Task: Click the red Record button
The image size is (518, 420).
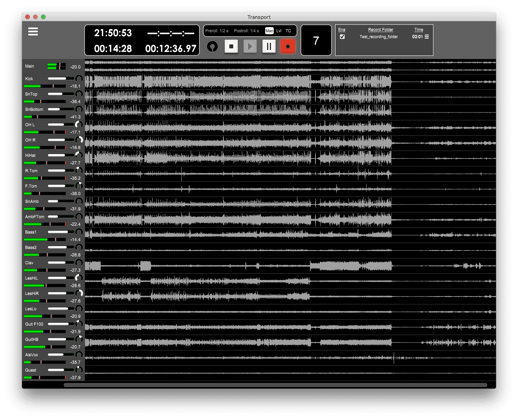Action: [288, 46]
